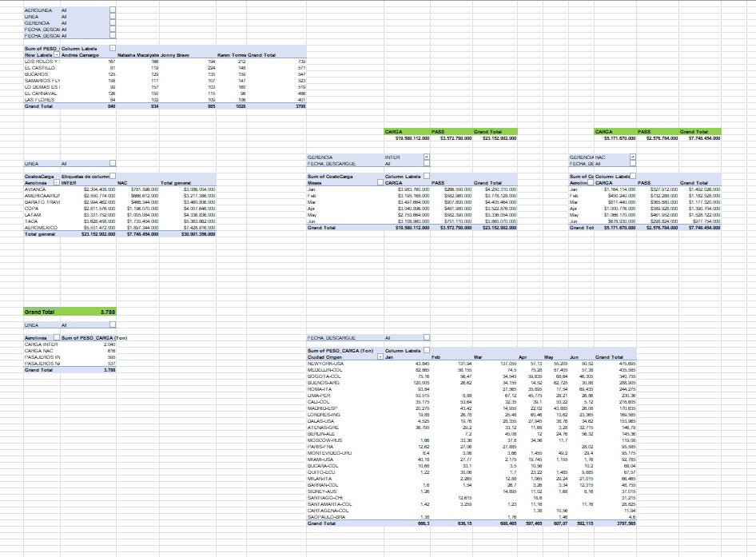
Task: Select the CARTAGENA-COL row label
Action: 328,510
